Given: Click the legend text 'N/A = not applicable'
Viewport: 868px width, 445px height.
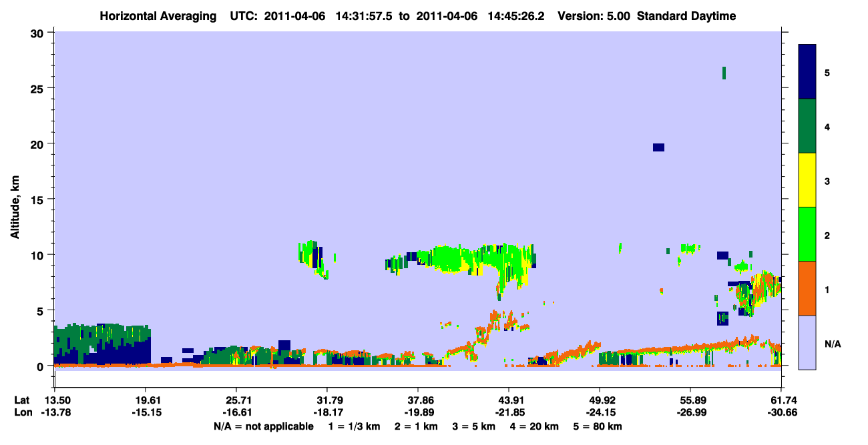Looking at the screenshot, I should click(263, 426).
